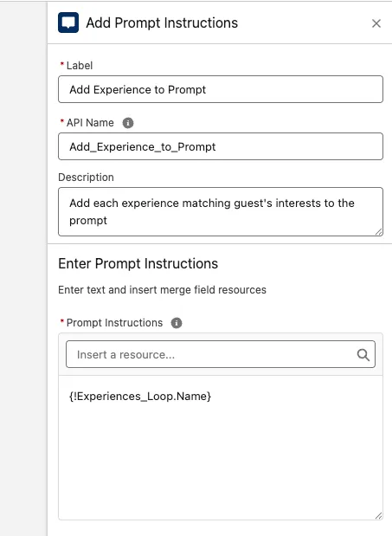
Task: Click the info icon next to API Name
Action: pyautogui.click(x=128, y=123)
